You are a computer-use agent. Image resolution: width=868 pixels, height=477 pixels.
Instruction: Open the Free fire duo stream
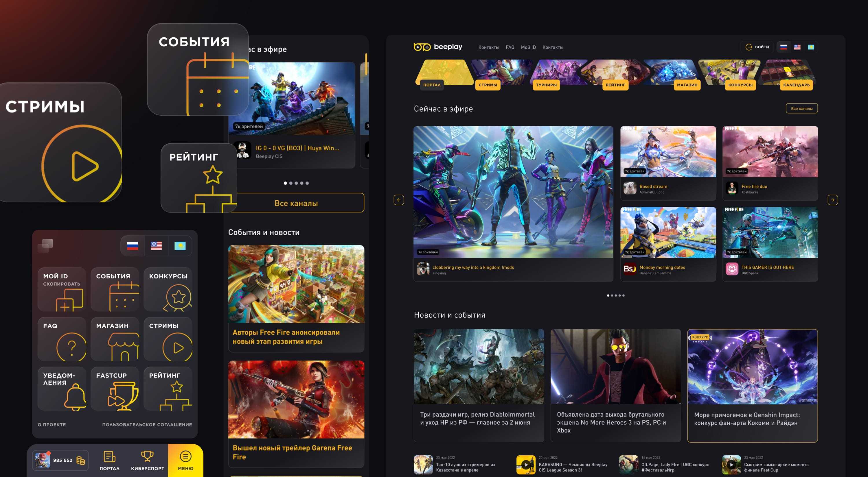point(770,163)
